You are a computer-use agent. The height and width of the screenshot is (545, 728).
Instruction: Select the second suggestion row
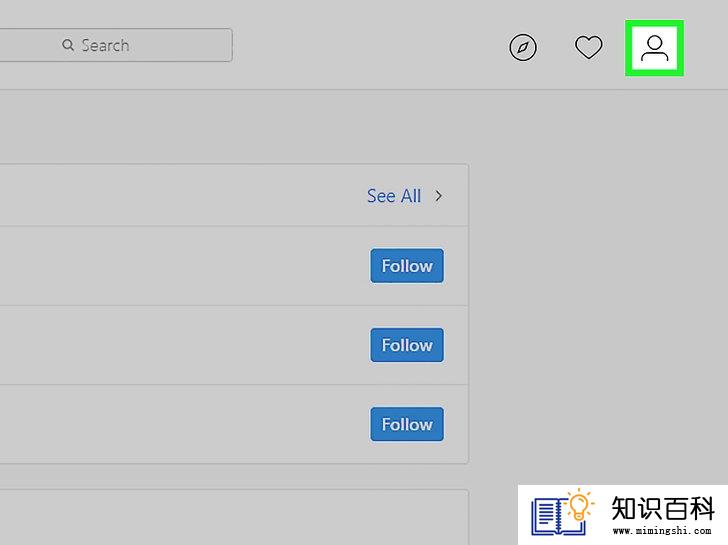[234, 345]
